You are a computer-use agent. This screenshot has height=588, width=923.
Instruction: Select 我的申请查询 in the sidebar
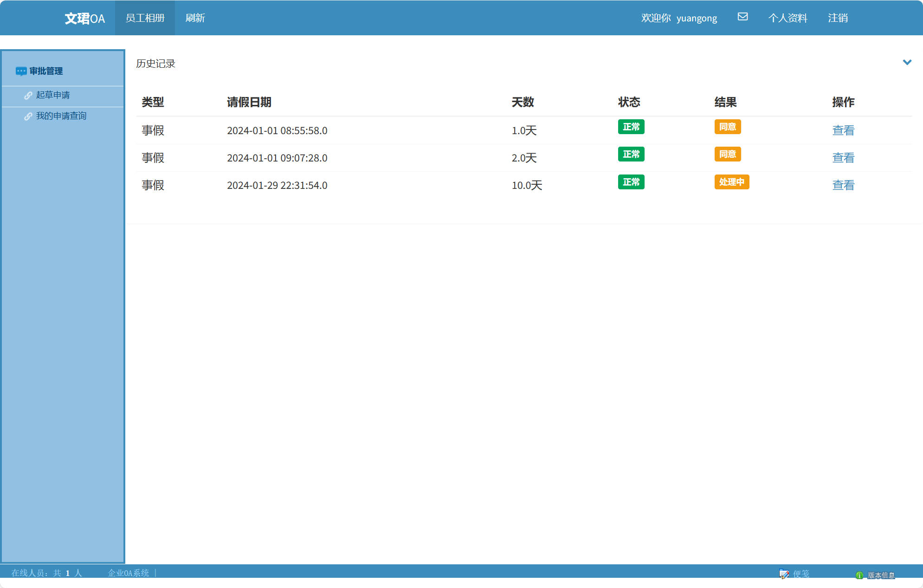point(61,116)
